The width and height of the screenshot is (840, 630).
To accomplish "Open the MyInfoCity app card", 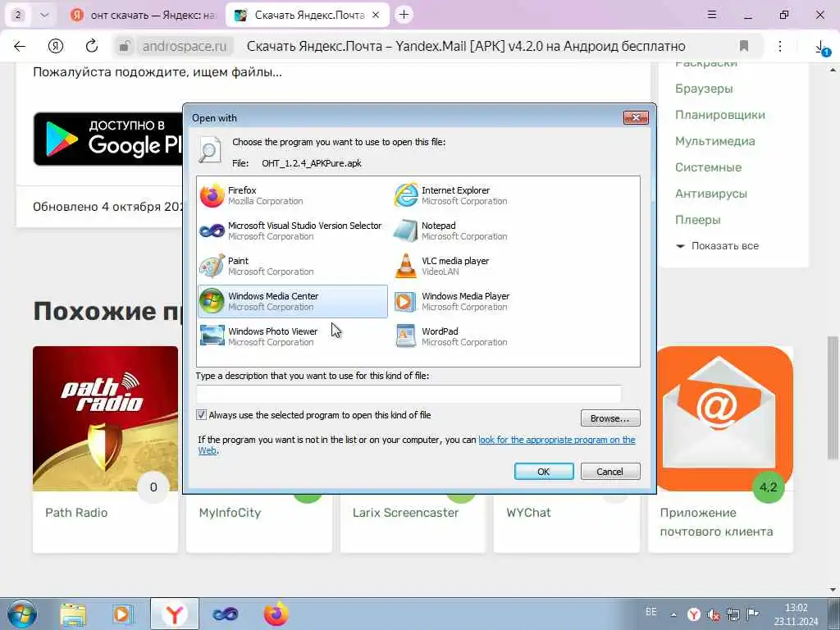I will coord(259,523).
